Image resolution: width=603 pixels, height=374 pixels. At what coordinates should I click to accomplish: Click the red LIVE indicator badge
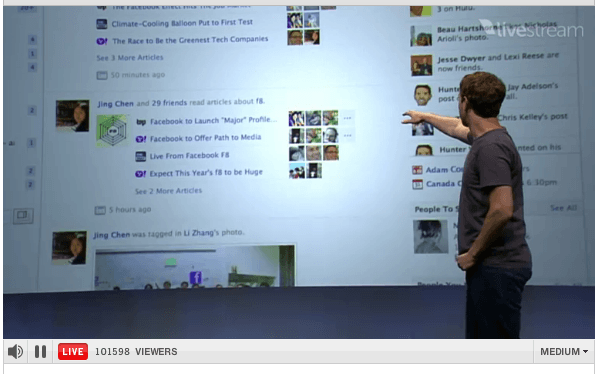coord(73,351)
